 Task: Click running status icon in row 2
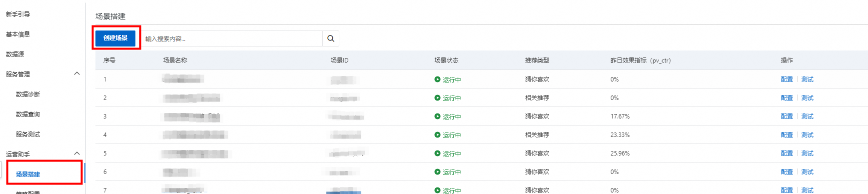tap(438, 98)
